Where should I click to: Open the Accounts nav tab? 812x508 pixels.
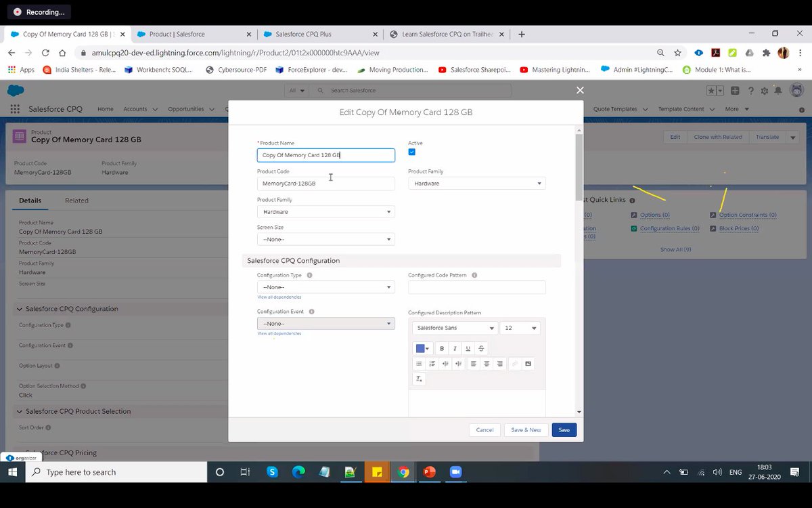(135, 109)
